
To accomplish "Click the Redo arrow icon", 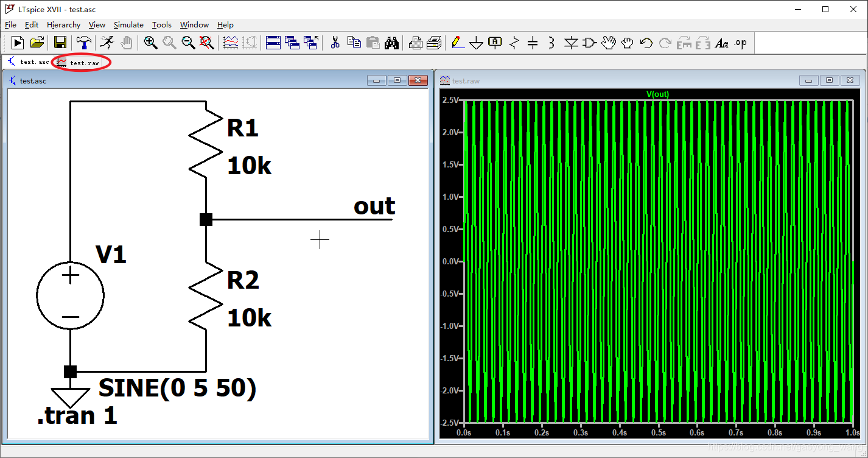I will coord(665,43).
